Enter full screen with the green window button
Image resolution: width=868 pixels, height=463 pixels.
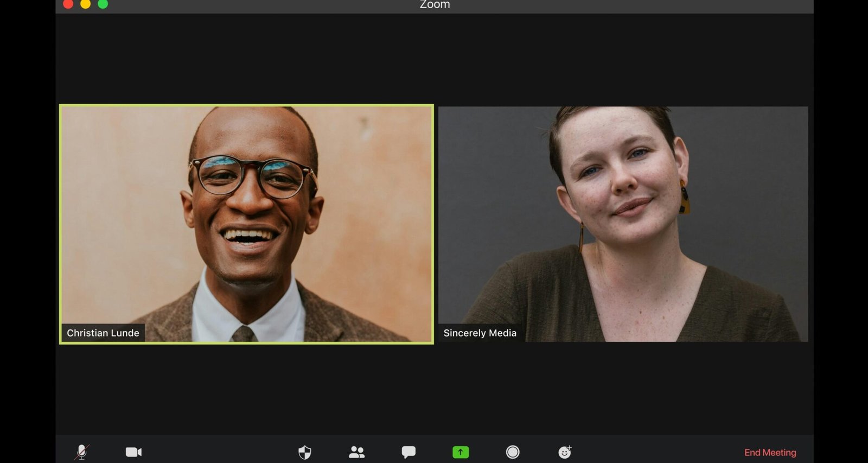tap(103, 4)
